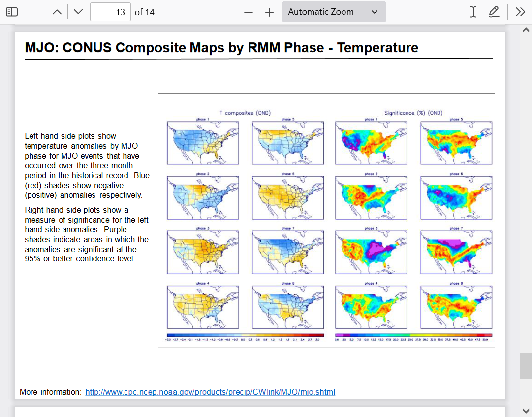The width and height of the screenshot is (532, 417).
Task: Zoom in with the plus button
Action: click(269, 12)
